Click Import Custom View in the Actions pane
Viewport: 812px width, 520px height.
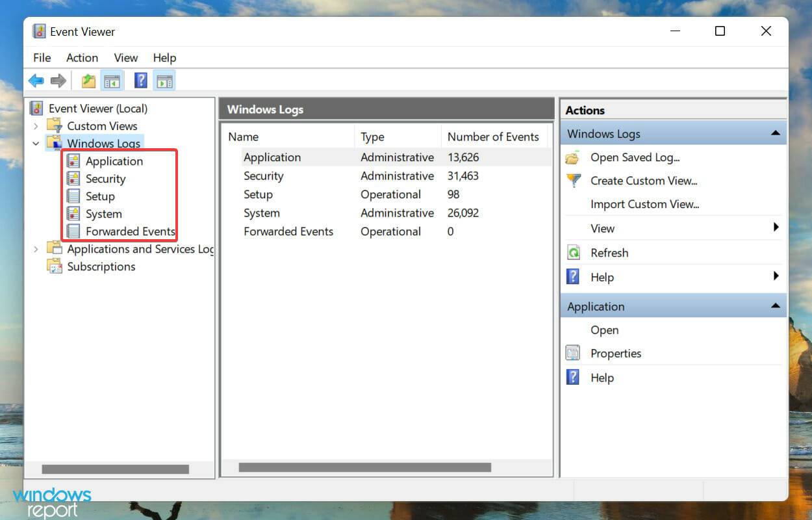click(x=645, y=204)
